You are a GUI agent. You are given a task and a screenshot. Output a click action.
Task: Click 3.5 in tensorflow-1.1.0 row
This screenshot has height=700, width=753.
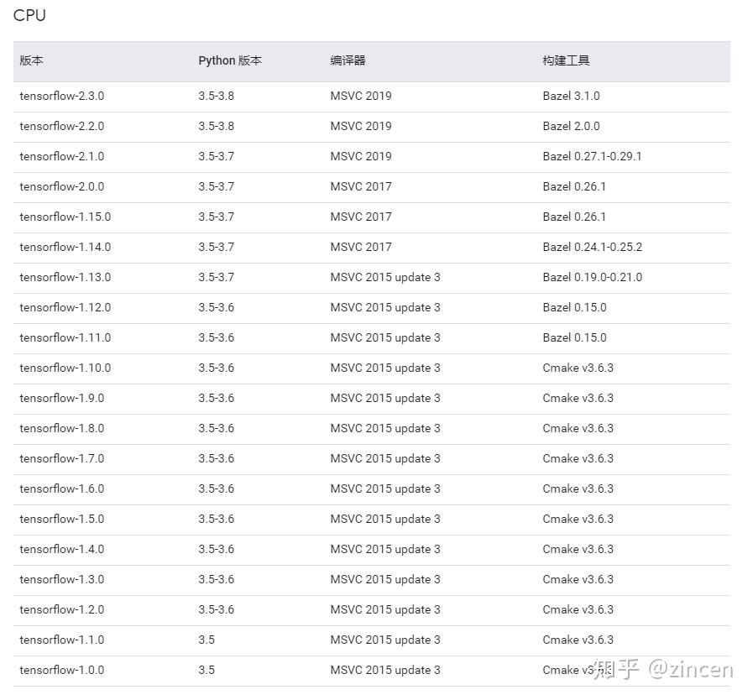pos(207,640)
